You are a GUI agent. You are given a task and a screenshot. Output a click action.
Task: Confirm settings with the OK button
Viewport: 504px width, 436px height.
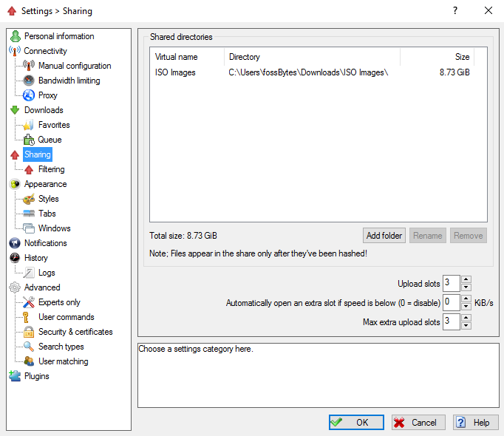pos(356,422)
